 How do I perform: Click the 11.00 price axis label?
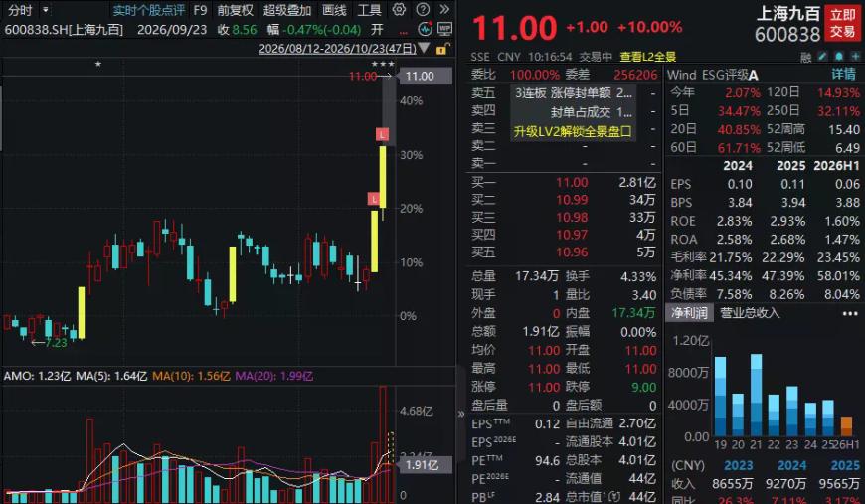coord(426,77)
